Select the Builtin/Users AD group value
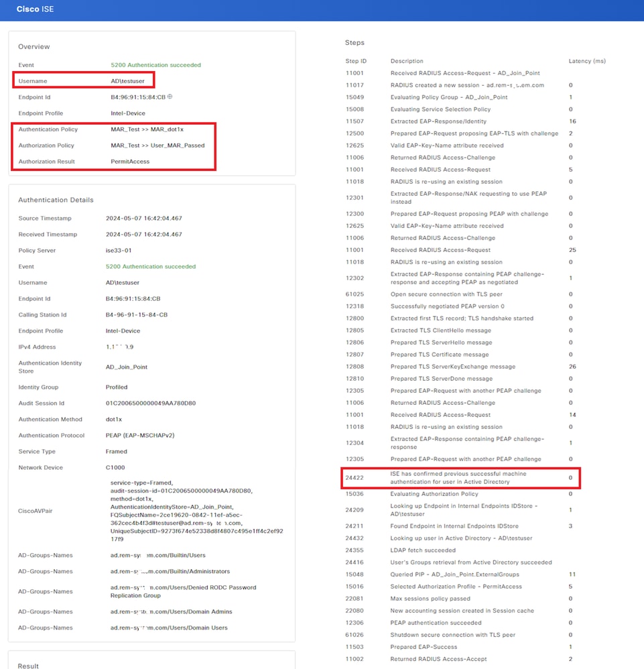Image resolution: width=644 pixels, height=669 pixels. tap(157, 556)
